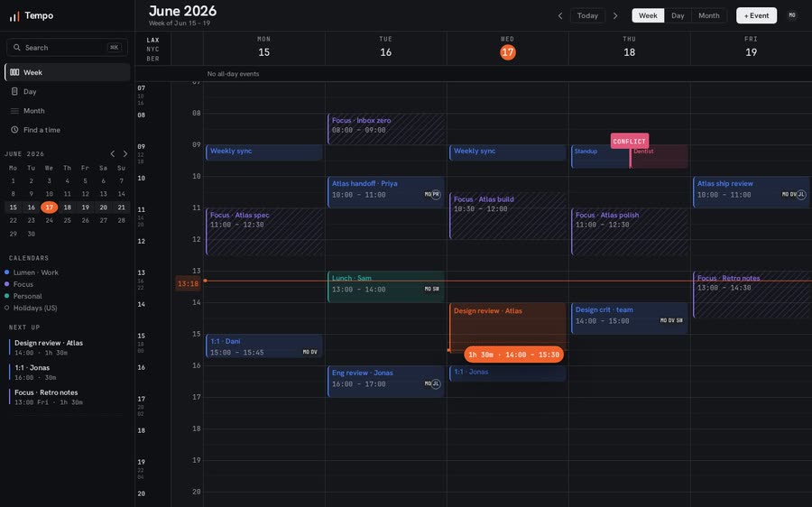
Task: Switch to the Month view tab
Action: point(708,15)
